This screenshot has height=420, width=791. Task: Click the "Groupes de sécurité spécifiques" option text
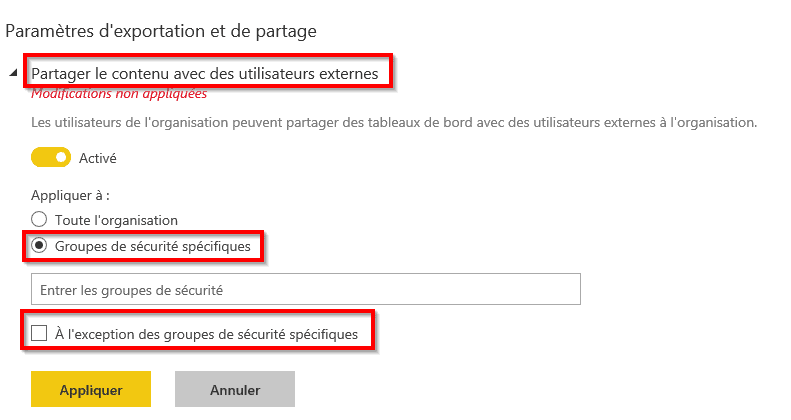[x=152, y=245]
